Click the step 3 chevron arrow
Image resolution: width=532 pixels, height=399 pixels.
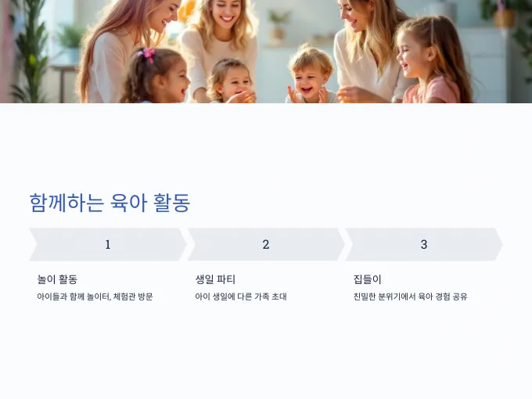pyautogui.click(x=424, y=244)
